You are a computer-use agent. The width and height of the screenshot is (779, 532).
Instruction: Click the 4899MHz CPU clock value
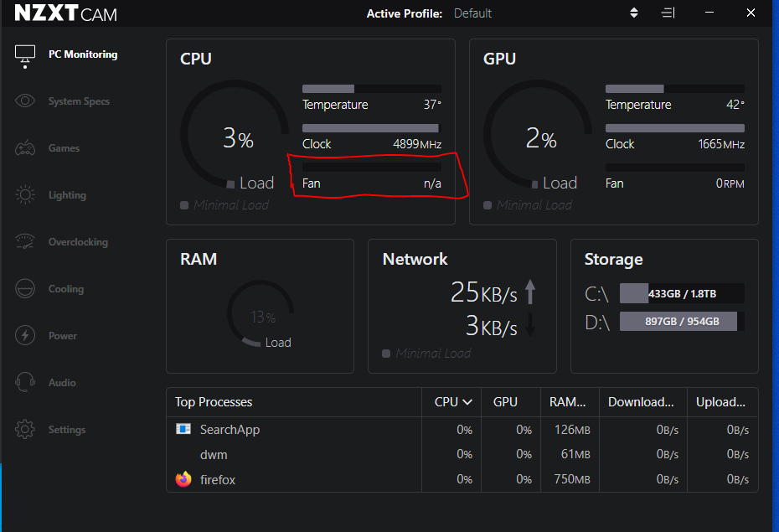pyautogui.click(x=417, y=144)
